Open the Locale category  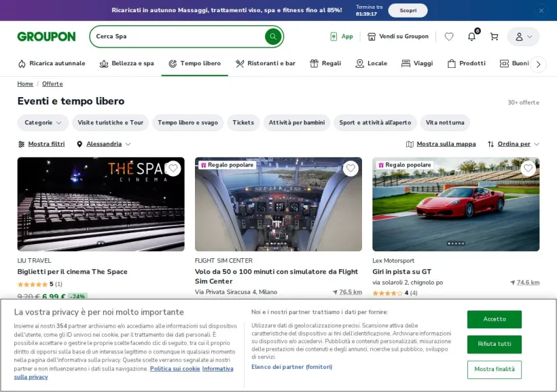tap(371, 63)
